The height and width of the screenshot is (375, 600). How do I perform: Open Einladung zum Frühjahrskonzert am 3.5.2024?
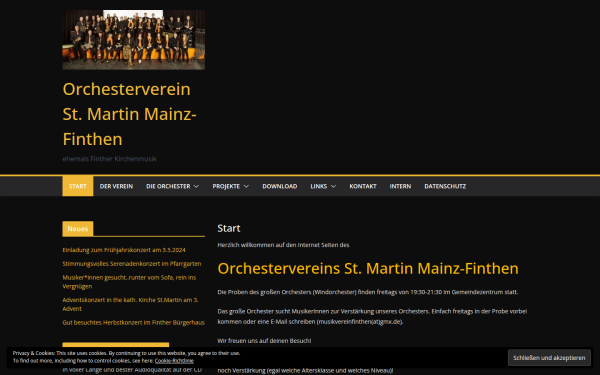click(x=124, y=250)
